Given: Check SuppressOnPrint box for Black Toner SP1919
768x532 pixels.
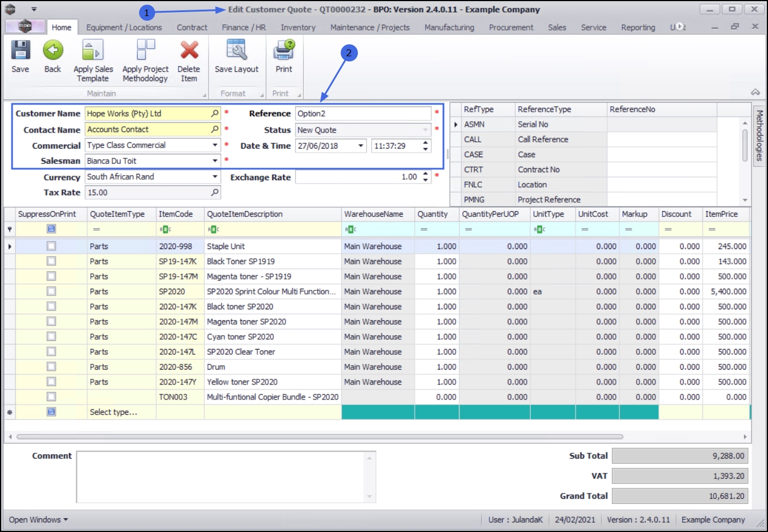Looking at the screenshot, I should coord(51,261).
